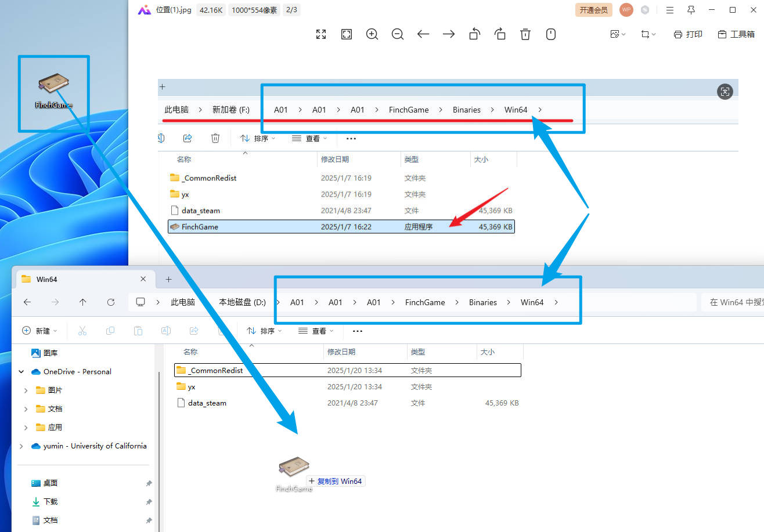
Task: Select data_steam file in D: Win64 window
Action: [348, 403]
